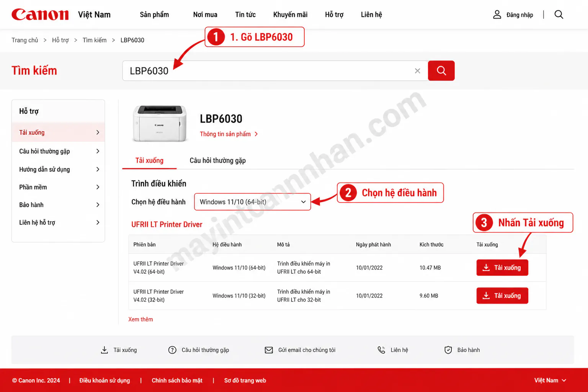Click the 'UFRII LT Printer Driver V4.02 (64-bit)' cell
The height and width of the screenshot is (392, 588).
158,268
